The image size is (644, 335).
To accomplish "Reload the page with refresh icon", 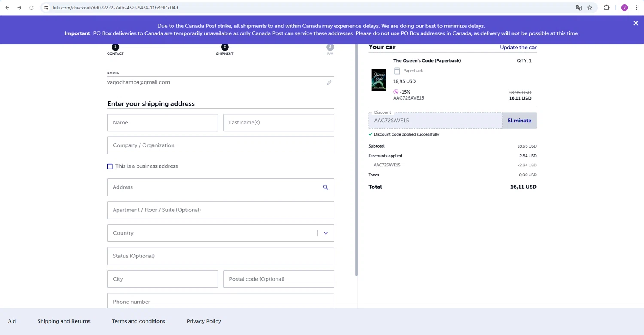I will [31, 8].
